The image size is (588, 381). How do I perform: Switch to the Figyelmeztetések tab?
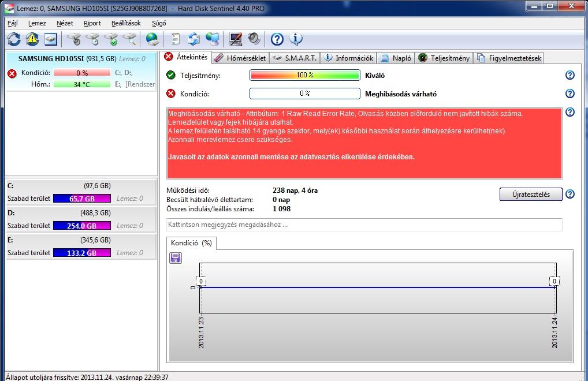click(509, 58)
